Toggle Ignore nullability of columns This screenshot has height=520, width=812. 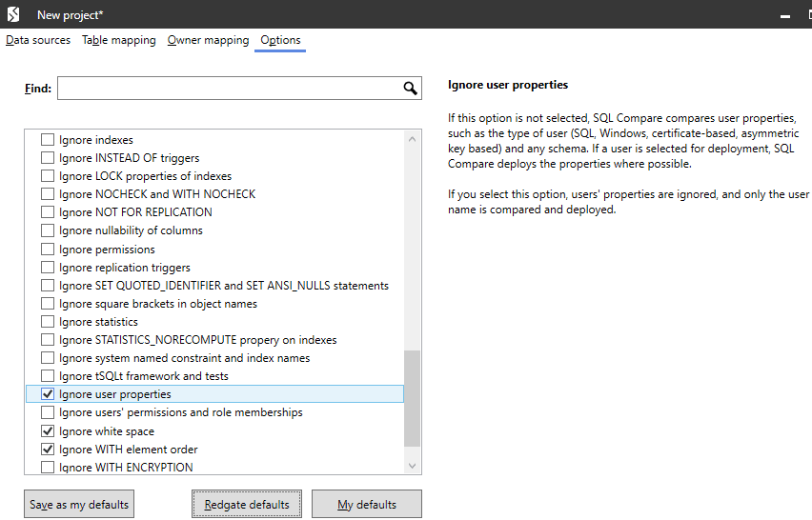pyautogui.click(x=48, y=230)
